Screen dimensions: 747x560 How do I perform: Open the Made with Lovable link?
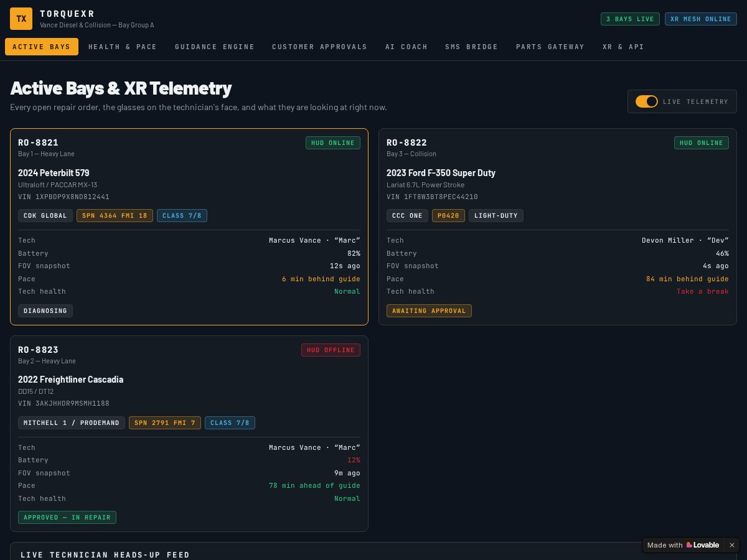pos(683,545)
